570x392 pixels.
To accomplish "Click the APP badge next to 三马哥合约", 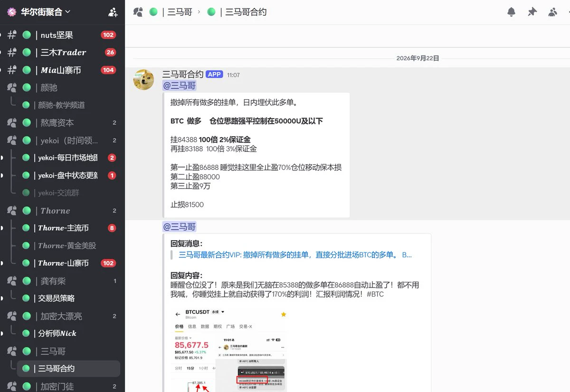I will pos(214,75).
